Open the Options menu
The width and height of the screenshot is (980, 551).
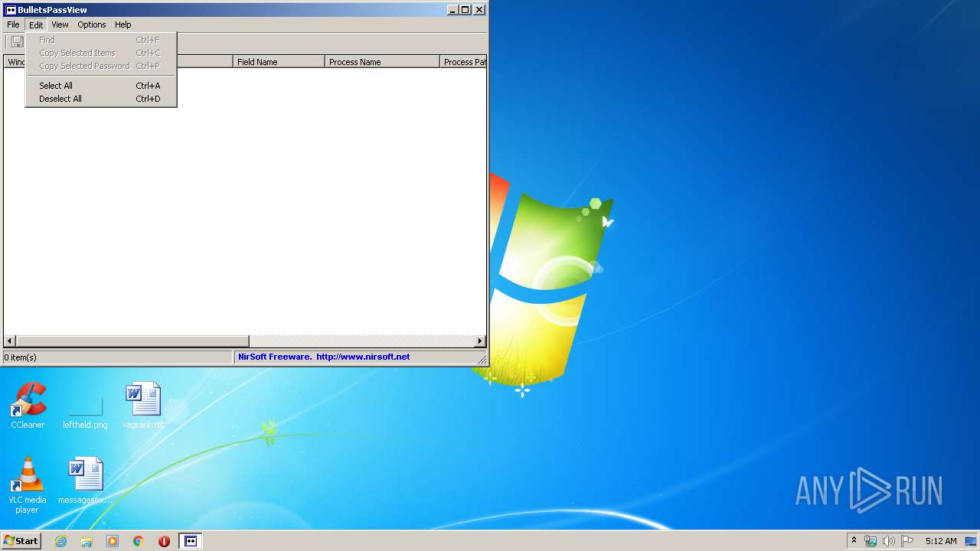92,24
